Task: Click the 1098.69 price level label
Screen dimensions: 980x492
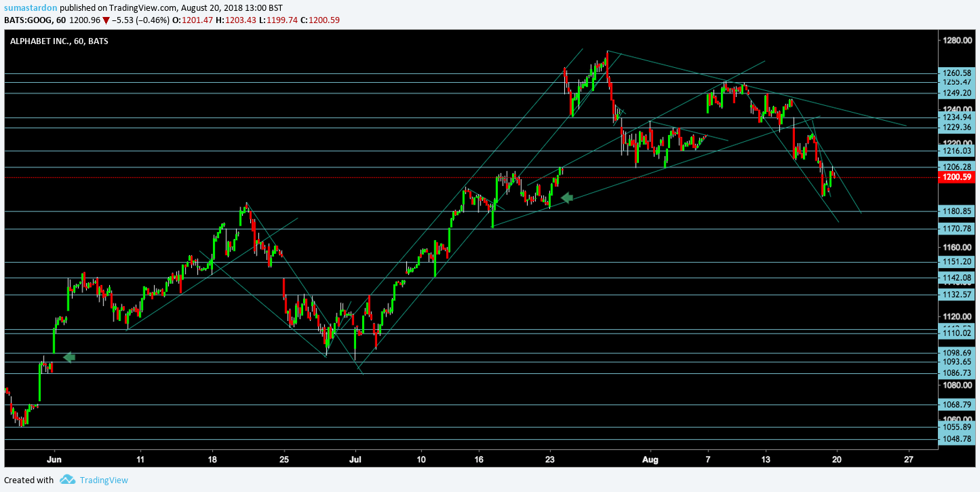Action: tap(957, 353)
